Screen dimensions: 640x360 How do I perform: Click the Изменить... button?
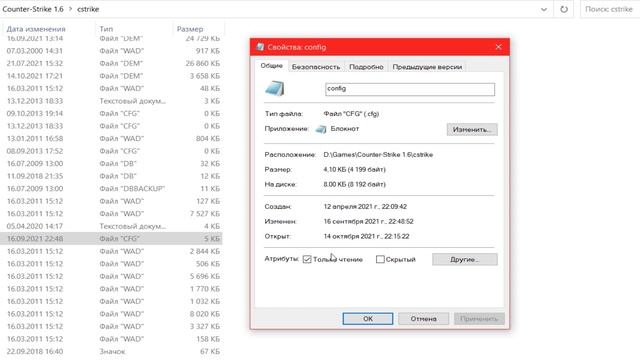pyautogui.click(x=472, y=129)
